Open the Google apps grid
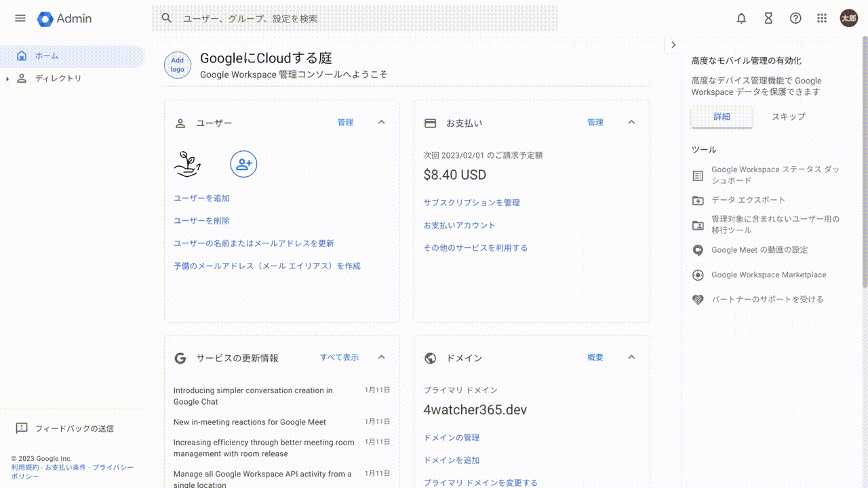868x488 pixels. (822, 18)
